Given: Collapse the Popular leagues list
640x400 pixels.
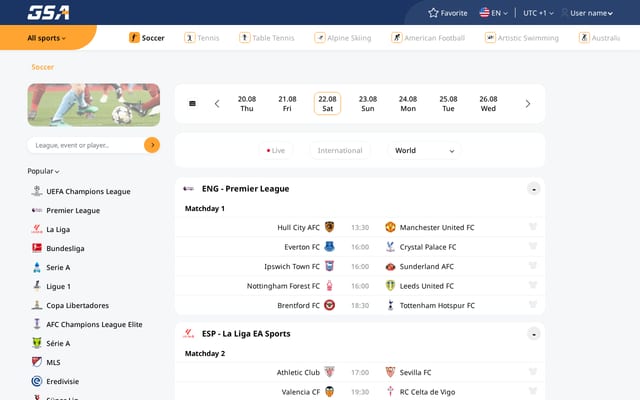Looking at the screenshot, I should tap(43, 171).
